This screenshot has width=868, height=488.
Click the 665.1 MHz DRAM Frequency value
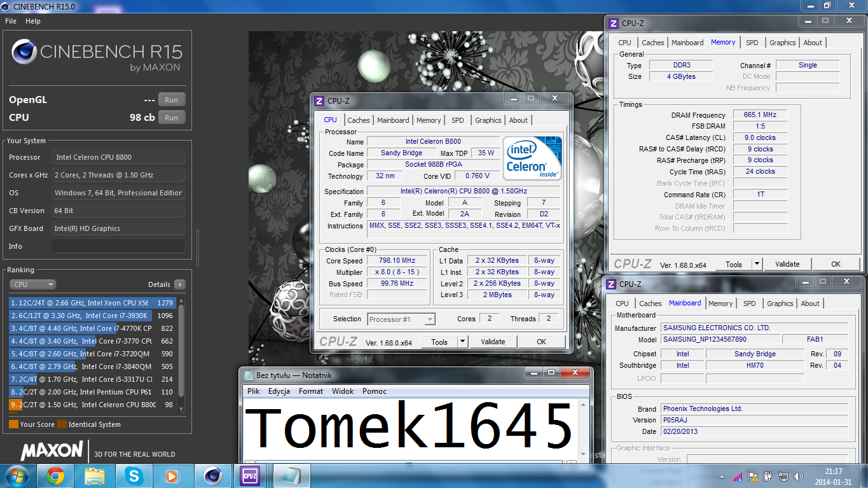[x=760, y=115]
